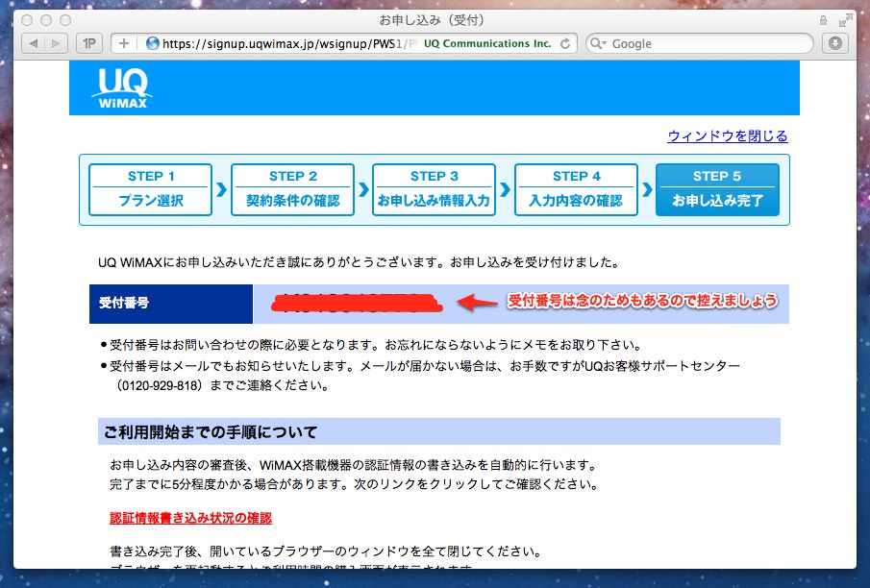Screen dimensions: 870x588
Task: Zoom the window with the third title-bar button
Action: click(x=65, y=20)
